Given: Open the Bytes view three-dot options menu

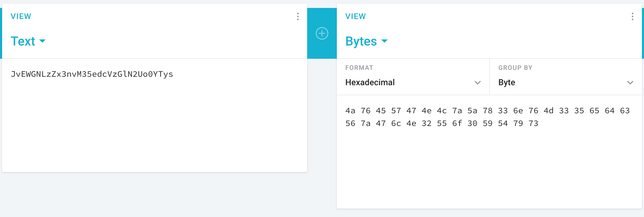Looking at the screenshot, I should click(632, 16).
